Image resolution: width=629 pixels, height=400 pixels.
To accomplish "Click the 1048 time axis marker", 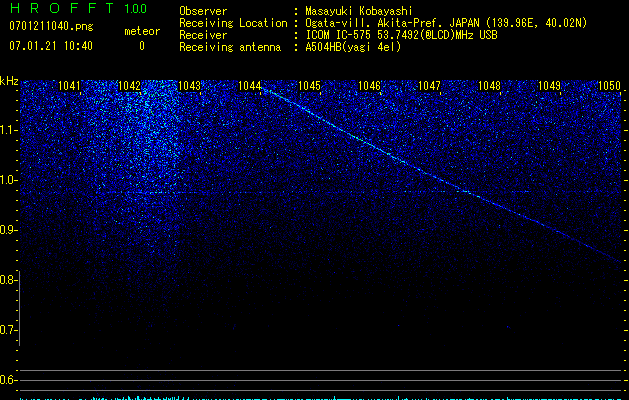I will pos(490,85).
